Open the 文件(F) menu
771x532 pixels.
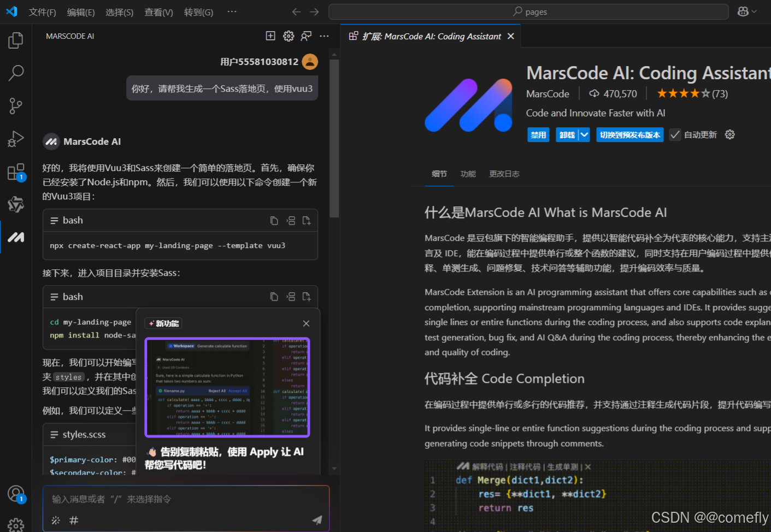[42, 12]
